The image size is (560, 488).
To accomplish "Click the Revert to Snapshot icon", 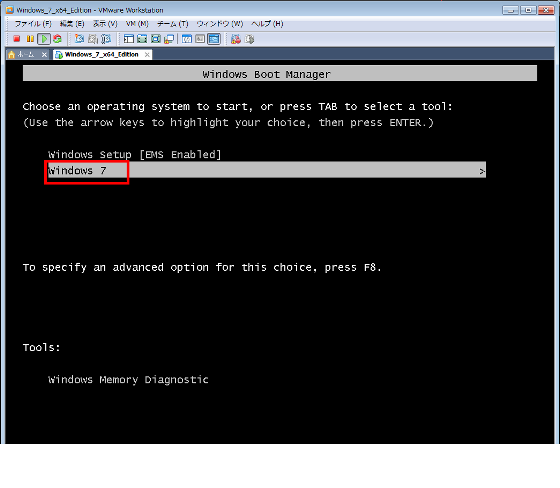I will click(x=92, y=39).
